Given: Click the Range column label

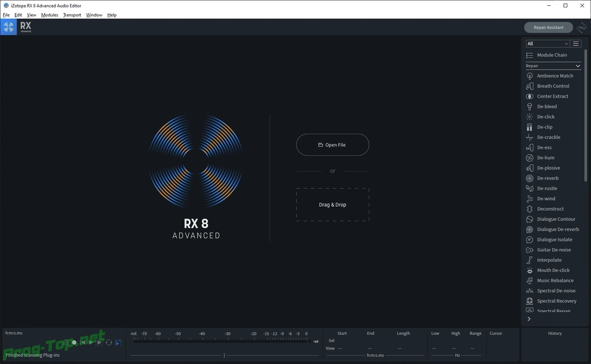Looking at the screenshot, I should 476,333.
